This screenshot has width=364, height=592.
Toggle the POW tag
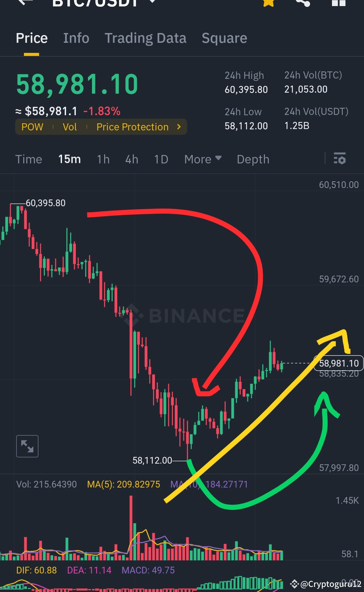tap(32, 127)
